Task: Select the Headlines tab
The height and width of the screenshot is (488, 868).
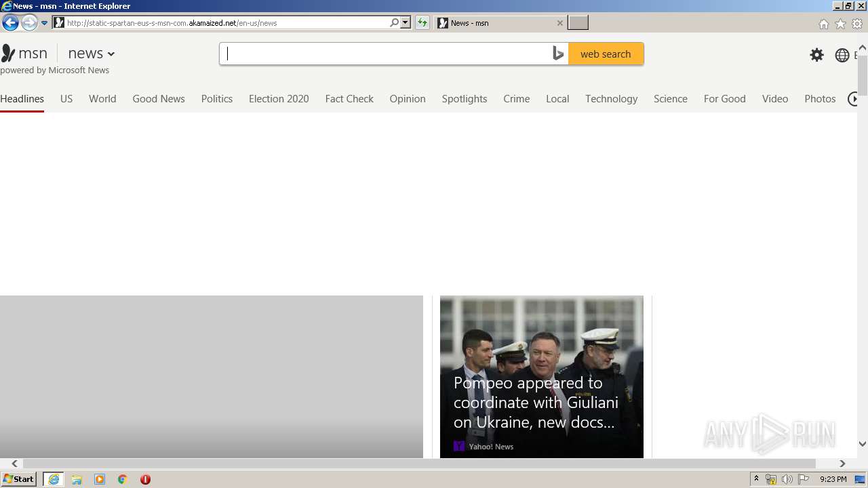Action: pos(22,99)
